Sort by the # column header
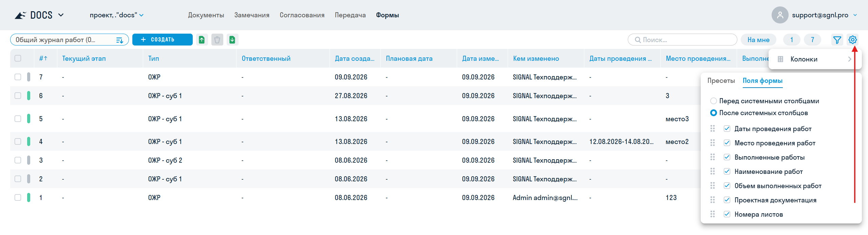Screen dimensions: 868x235 tap(43, 58)
